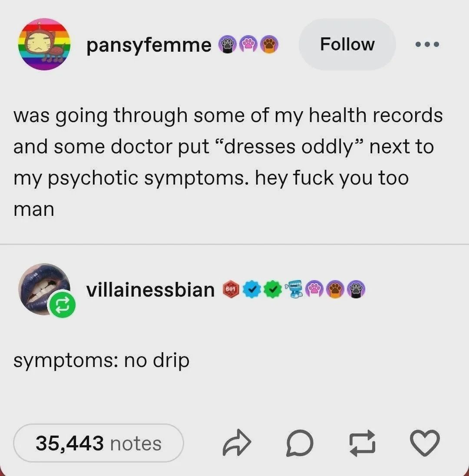Click pansyfemme's black paw badge
This screenshot has height=476, width=469.
(228, 44)
